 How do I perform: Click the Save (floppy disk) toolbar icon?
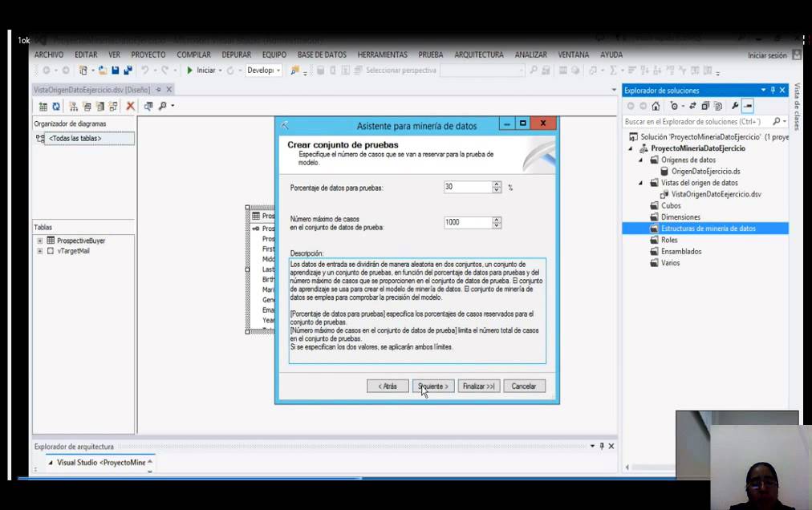116,70
